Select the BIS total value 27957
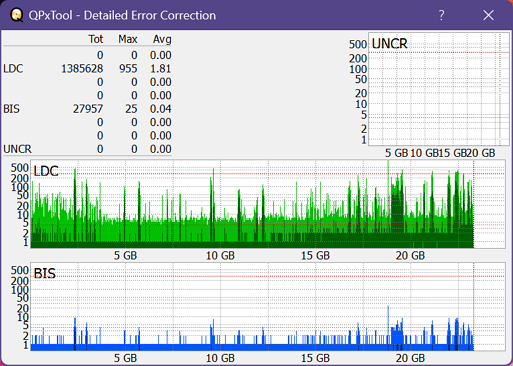 point(88,109)
